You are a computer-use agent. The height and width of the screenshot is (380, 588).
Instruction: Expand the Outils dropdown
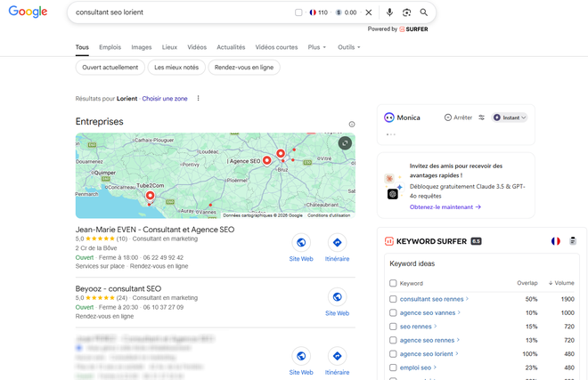pos(349,47)
